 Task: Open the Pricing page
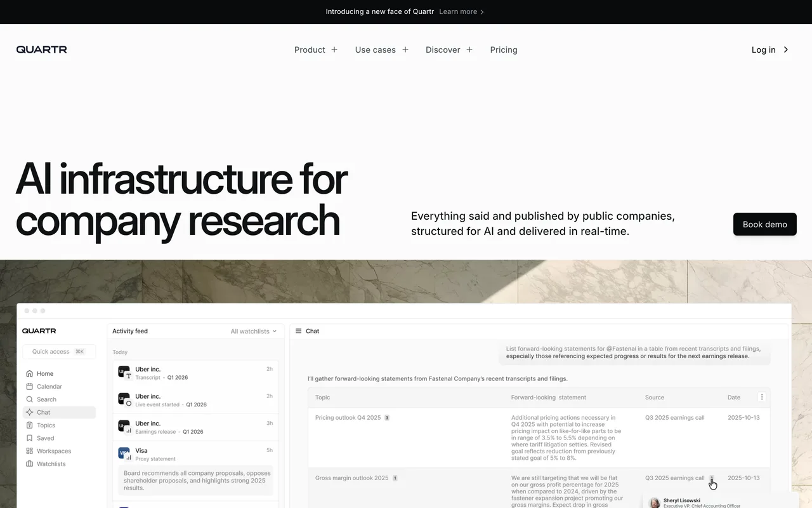504,50
